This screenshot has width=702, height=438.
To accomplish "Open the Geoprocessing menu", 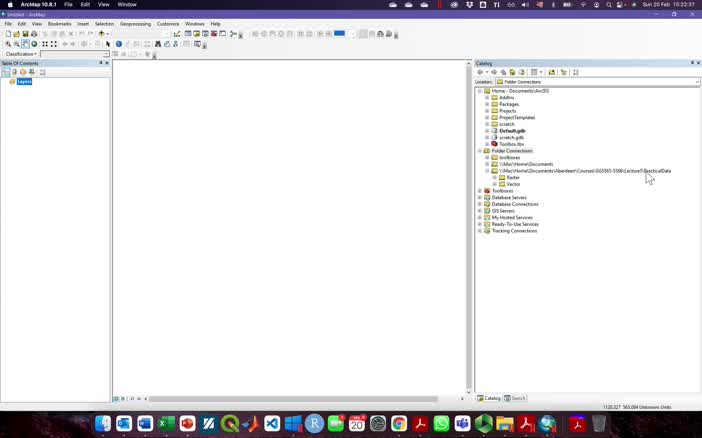I will tap(135, 23).
